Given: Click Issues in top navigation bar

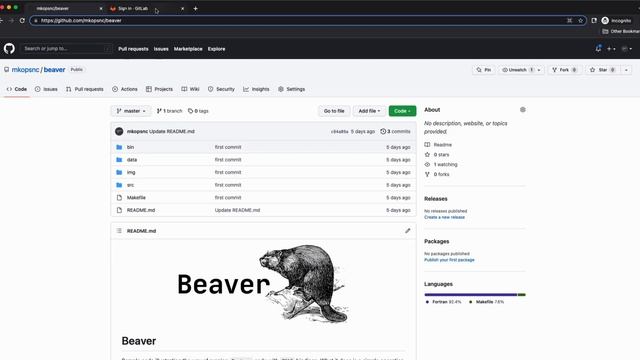Looking at the screenshot, I should pyautogui.click(x=161, y=49).
